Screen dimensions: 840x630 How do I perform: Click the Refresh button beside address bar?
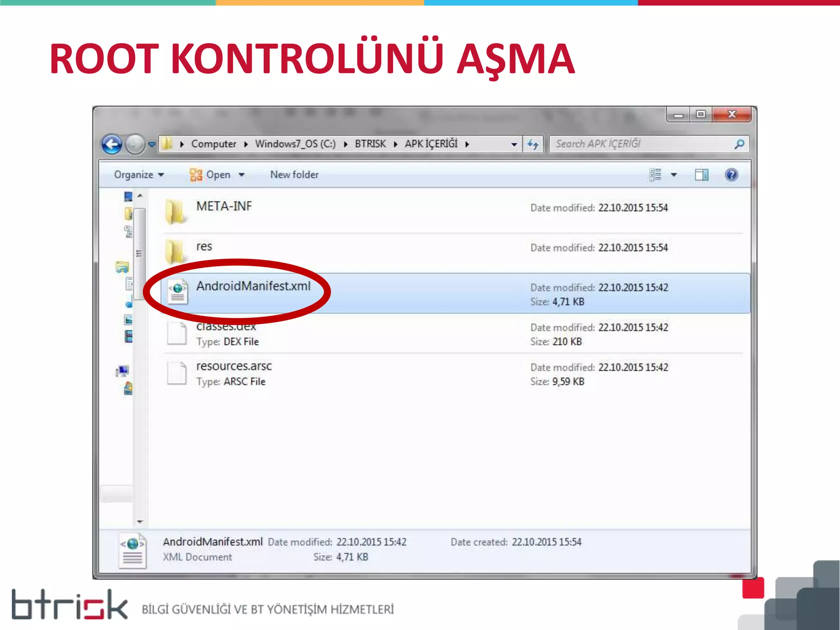(533, 144)
